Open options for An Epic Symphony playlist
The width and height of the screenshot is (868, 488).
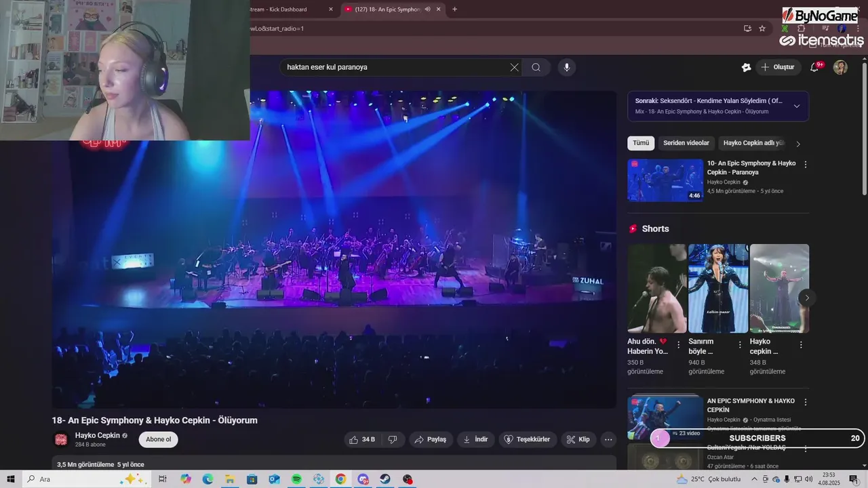[806, 402]
